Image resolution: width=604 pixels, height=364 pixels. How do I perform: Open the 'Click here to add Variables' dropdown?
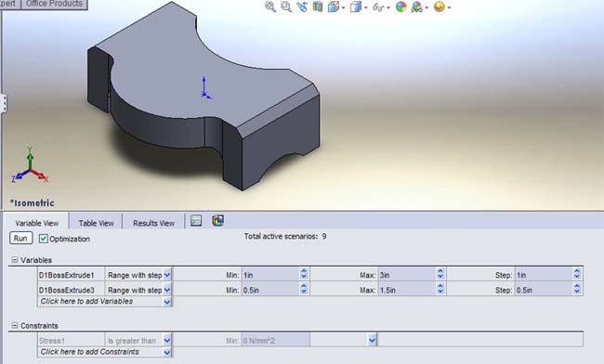coord(167,302)
